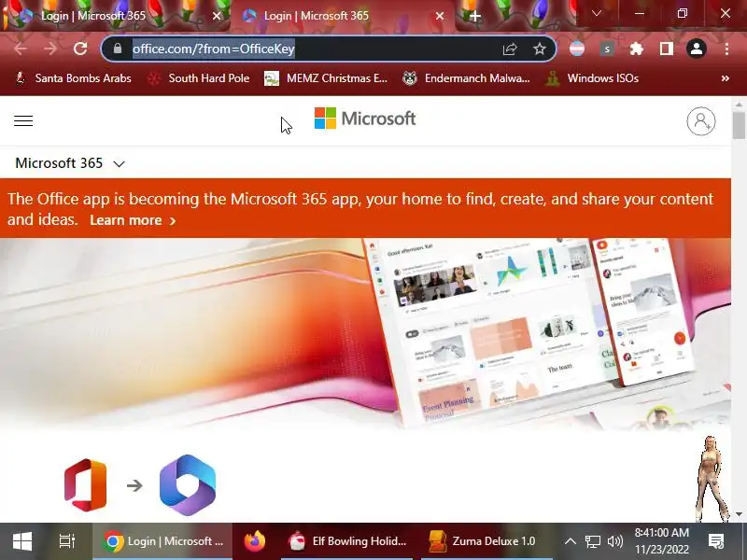Close the active Login | Microsoft 365 tab
The width and height of the screenshot is (747, 560).
pos(440,16)
